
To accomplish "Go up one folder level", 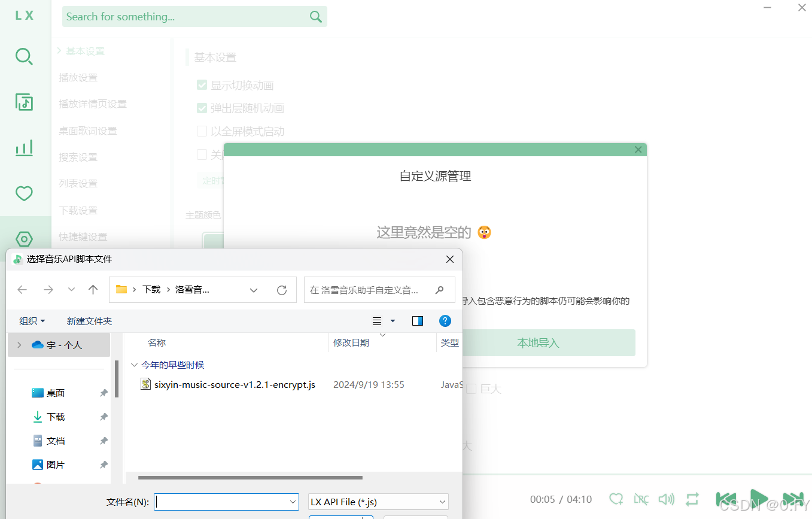I will [x=93, y=290].
